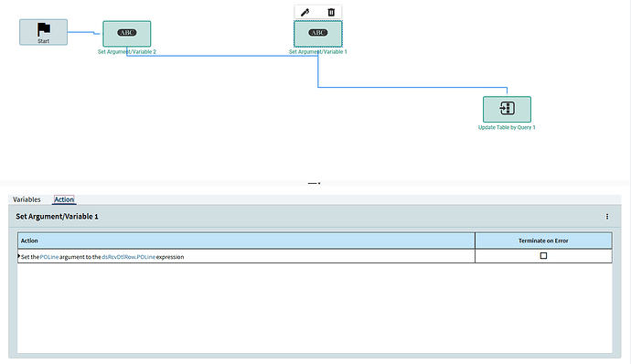Viewport: 631px width, 364px height.
Task: Select the Update Table by Query 1 node
Action: [507, 109]
